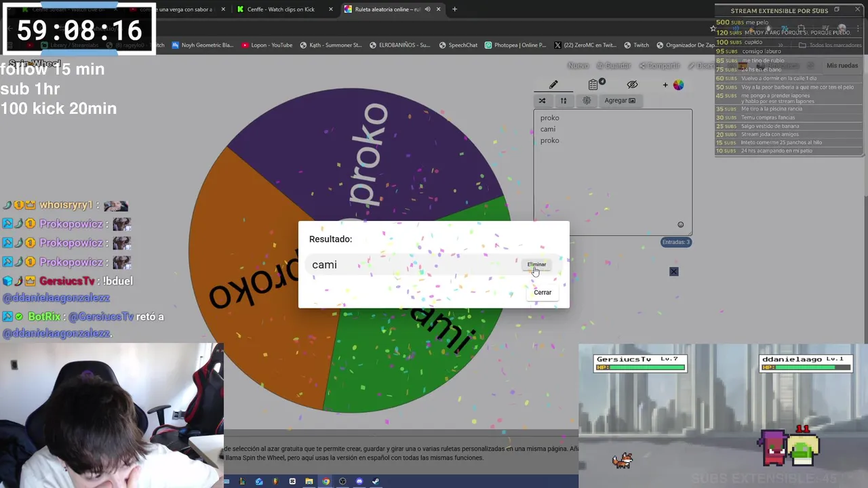Open a new browser tab with plus
The image size is (868, 488).
(x=454, y=9)
